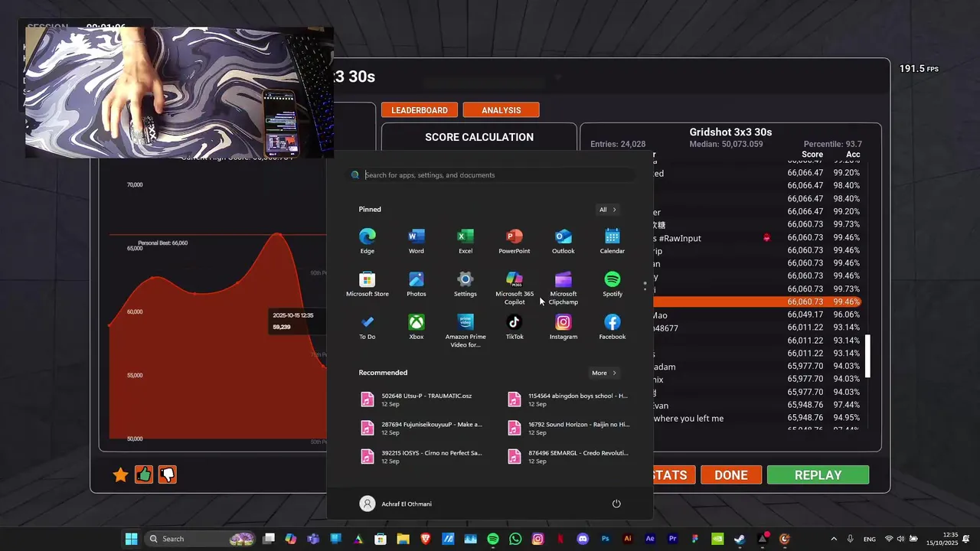The height and width of the screenshot is (551, 980).
Task: Open Discord from the taskbar
Action: coord(583,539)
